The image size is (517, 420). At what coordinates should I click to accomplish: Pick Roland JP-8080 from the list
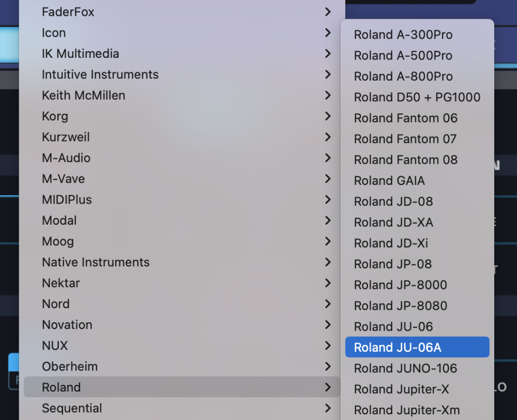[400, 306]
